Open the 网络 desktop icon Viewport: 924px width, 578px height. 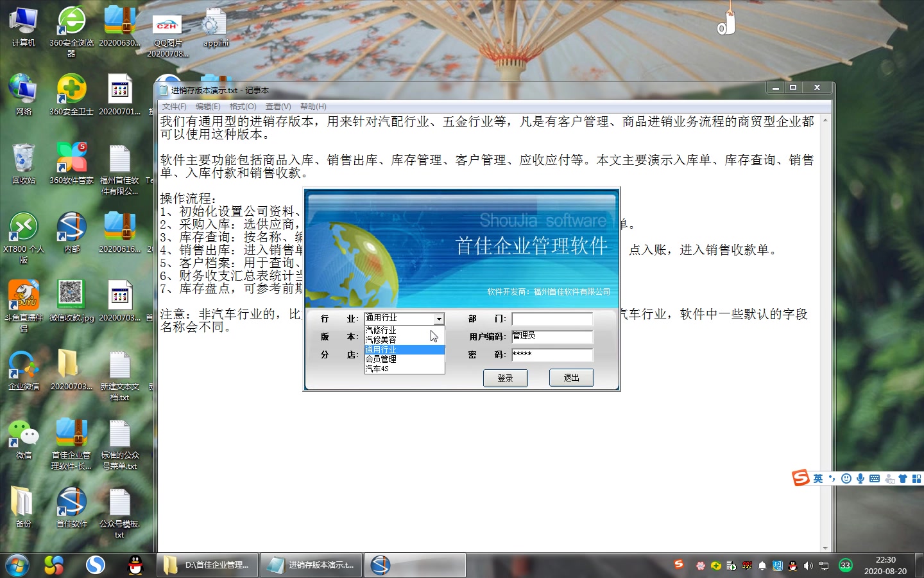(x=24, y=95)
